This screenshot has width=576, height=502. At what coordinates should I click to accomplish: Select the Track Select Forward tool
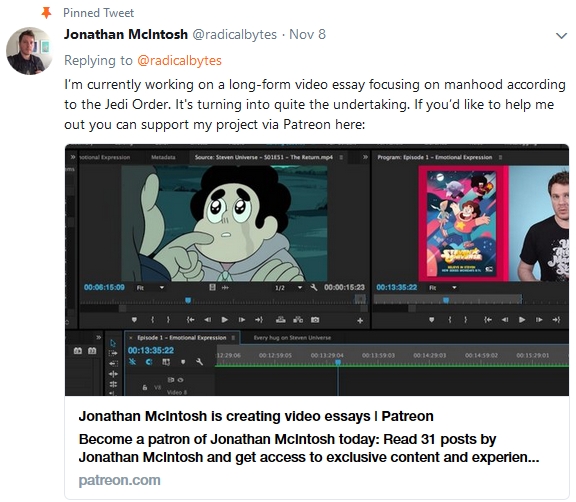click(x=113, y=353)
